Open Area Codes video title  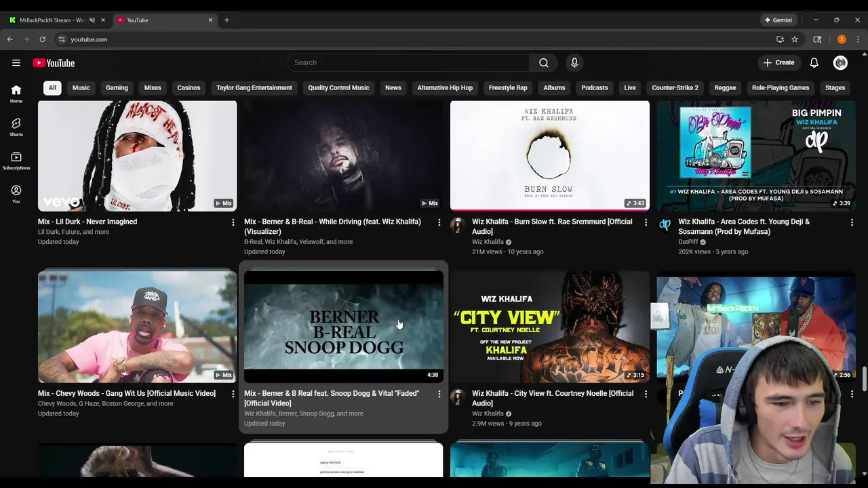[x=744, y=226]
